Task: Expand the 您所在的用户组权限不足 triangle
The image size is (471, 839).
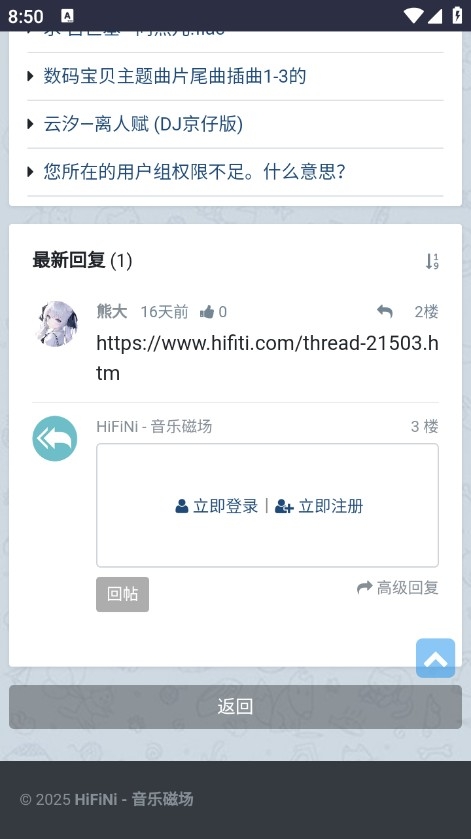Action: 31,172
